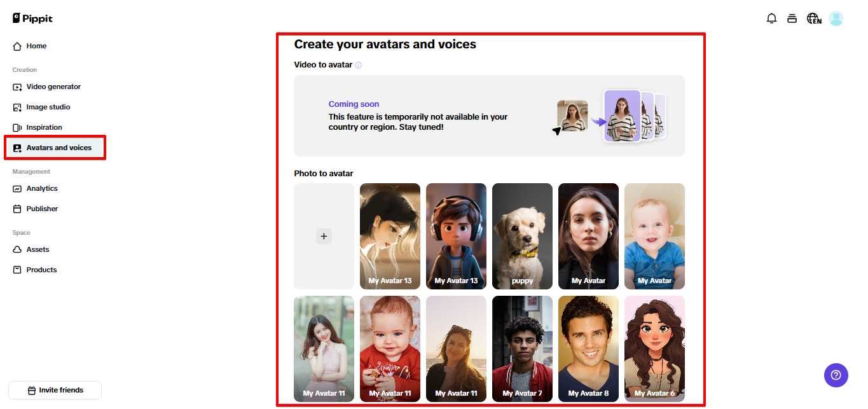Open Assets under Space
This screenshot has width=868, height=409.
click(38, 249)
